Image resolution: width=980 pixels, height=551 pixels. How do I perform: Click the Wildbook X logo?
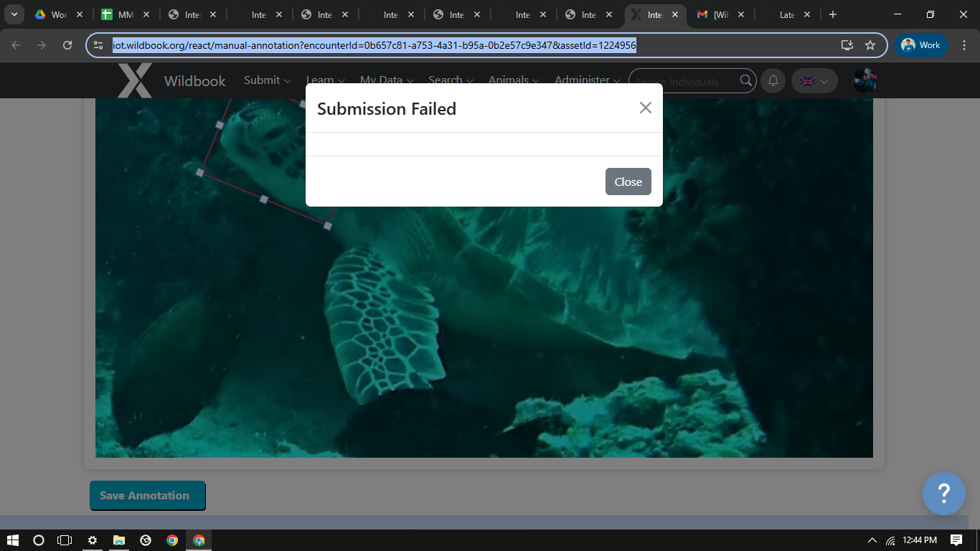[135, 80]
